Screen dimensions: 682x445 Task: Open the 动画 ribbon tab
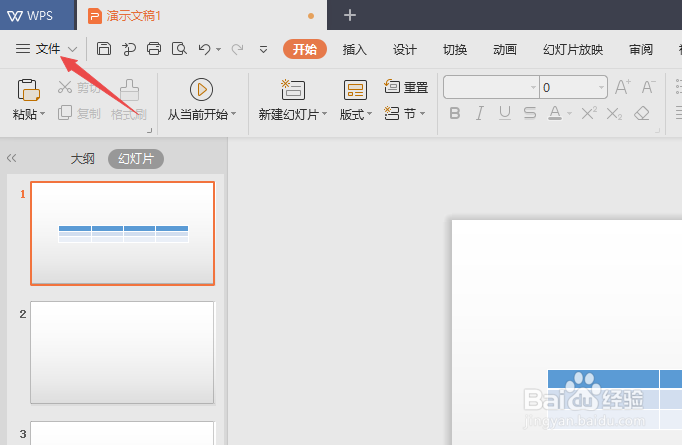coord(505,50)
